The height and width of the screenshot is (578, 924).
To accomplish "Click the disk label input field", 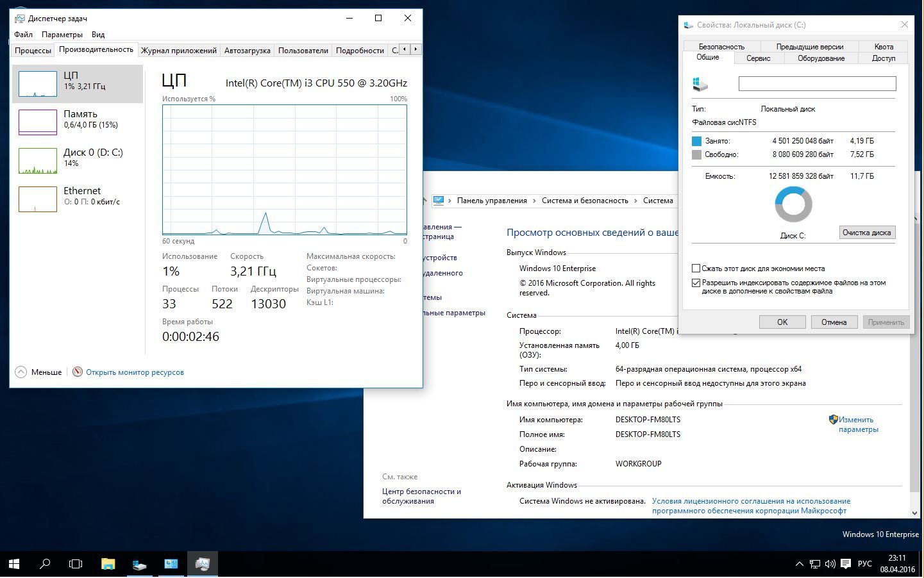I will [817, 83].
